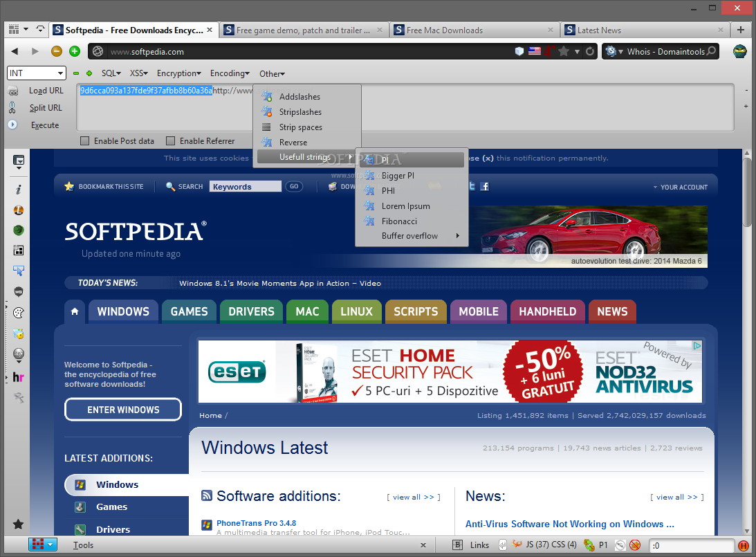Open the search engine selector dropdown arrow
This screenshot has height=557, width=756.
(620, 52)
